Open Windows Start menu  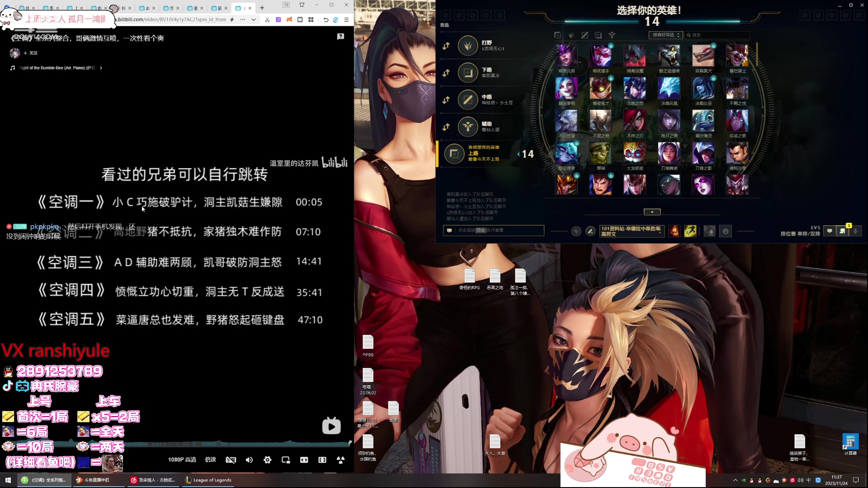pyautogui.click(x=8, y=480)
